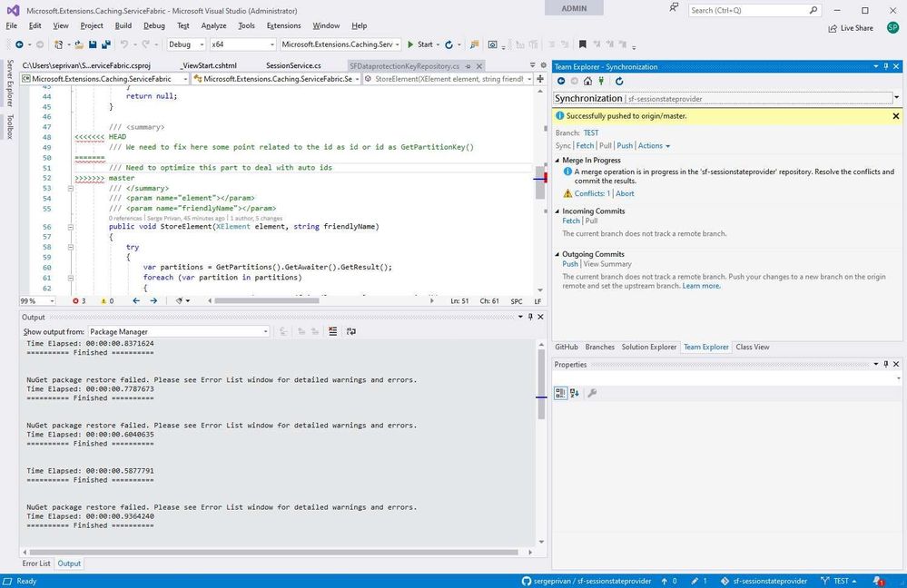
Task: Click the next issue right arrow
Action: coord(153,300)
